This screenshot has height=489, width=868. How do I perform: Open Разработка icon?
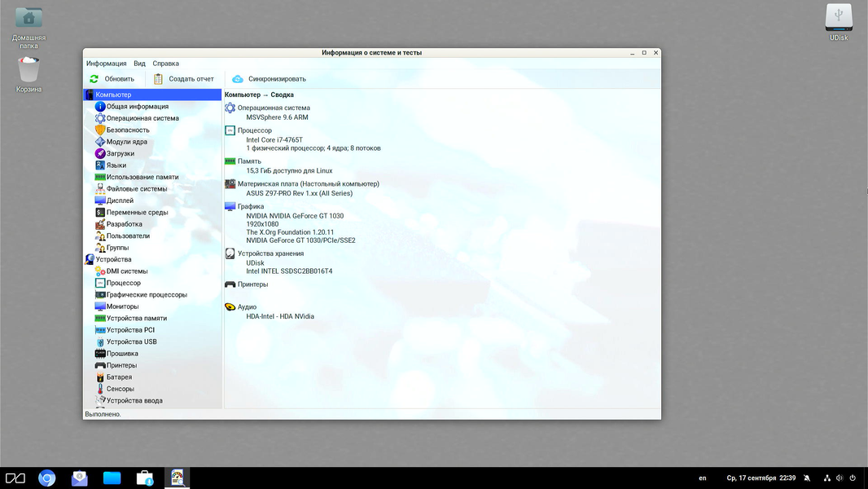[100, 224]
